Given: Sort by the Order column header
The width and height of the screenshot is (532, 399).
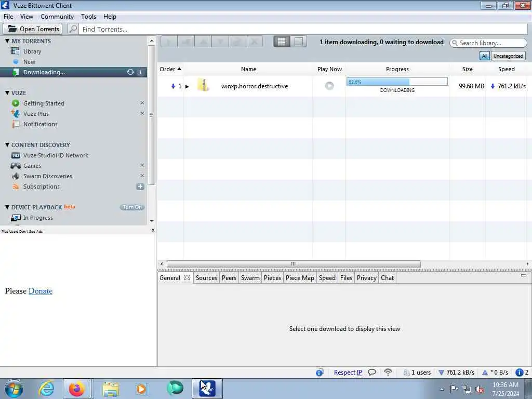Looking at the screenshot, I should 170,69.
